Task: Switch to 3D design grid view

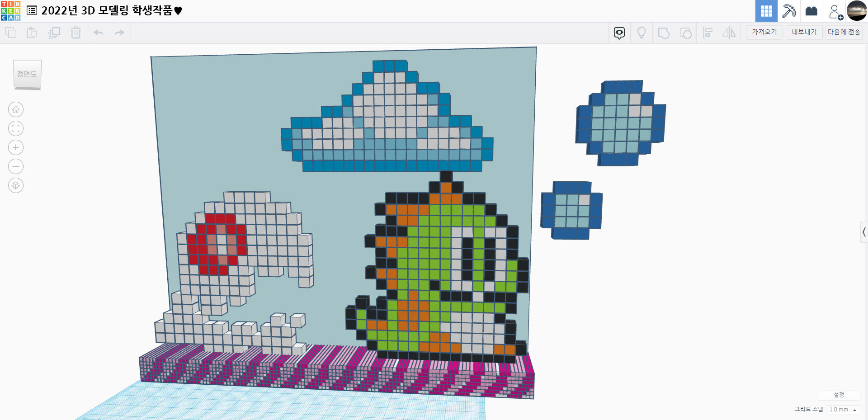Action: click(766, 11)
